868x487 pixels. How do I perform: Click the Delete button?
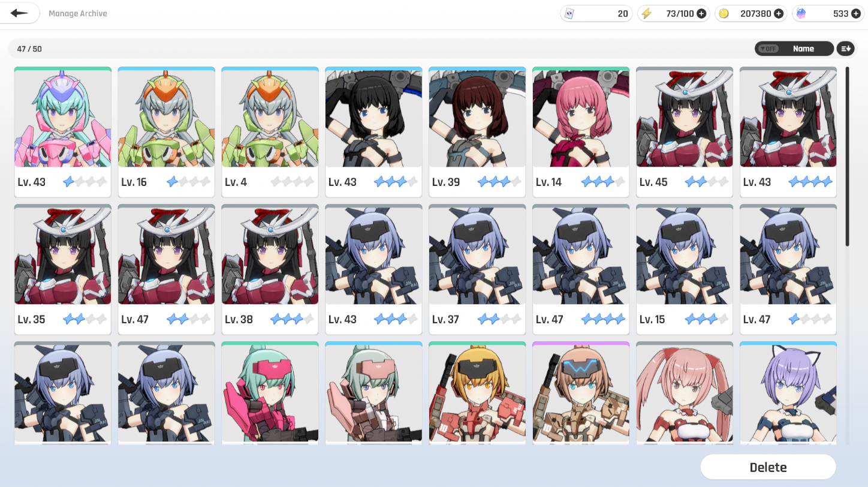tap(768, 467)
